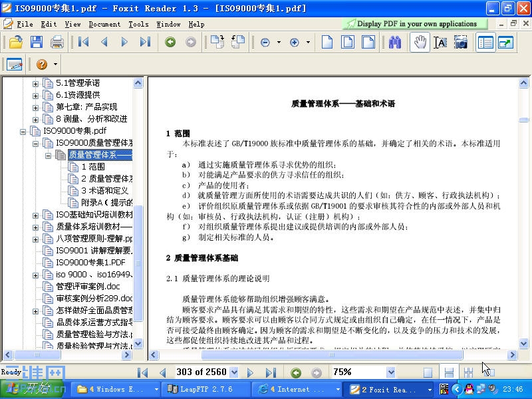The image size is (532, 399).
Task: Open the Document menu
Action: tap(104, 24)
